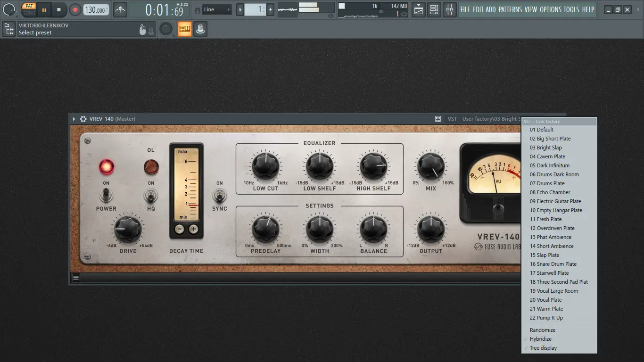Open the FILE menu

point(465,9)
